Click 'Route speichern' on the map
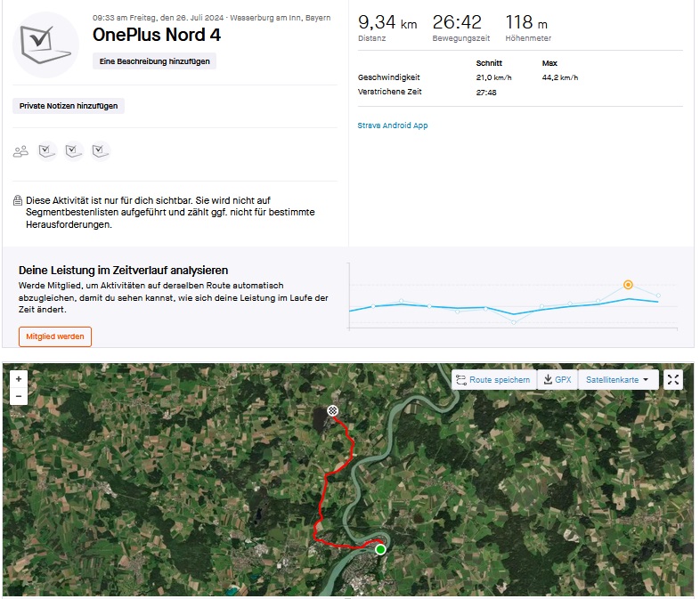 pyautogui.click(x=492, y=380)
